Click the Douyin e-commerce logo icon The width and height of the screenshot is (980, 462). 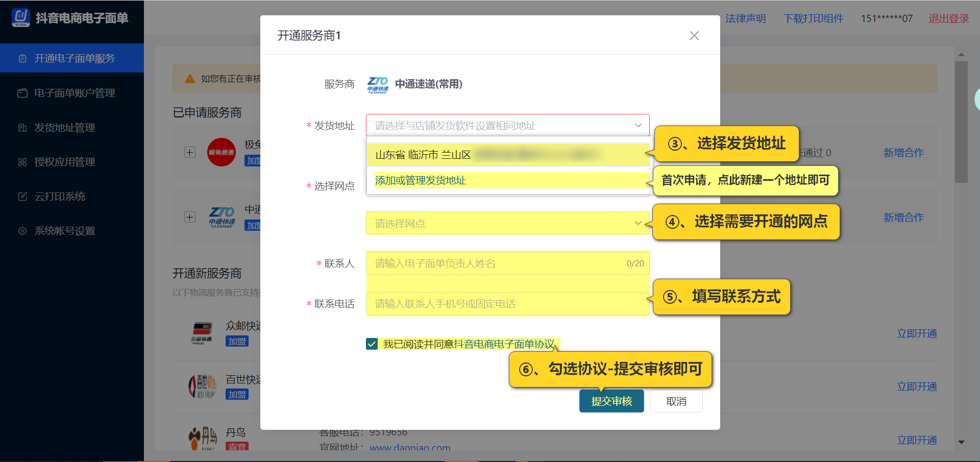point(20,17)
